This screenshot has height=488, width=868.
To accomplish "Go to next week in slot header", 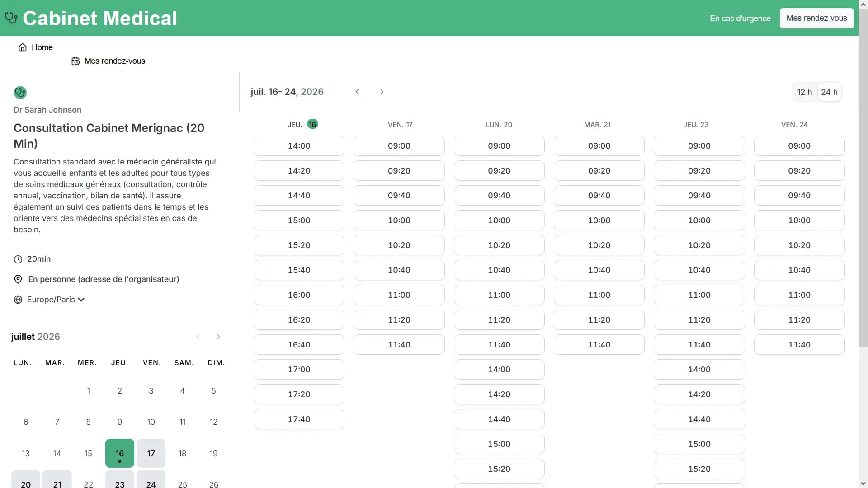I will point(382,92).
